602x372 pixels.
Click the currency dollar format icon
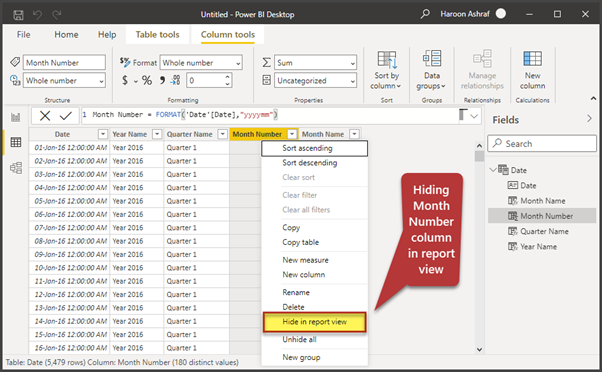click(x=125, y=80)
